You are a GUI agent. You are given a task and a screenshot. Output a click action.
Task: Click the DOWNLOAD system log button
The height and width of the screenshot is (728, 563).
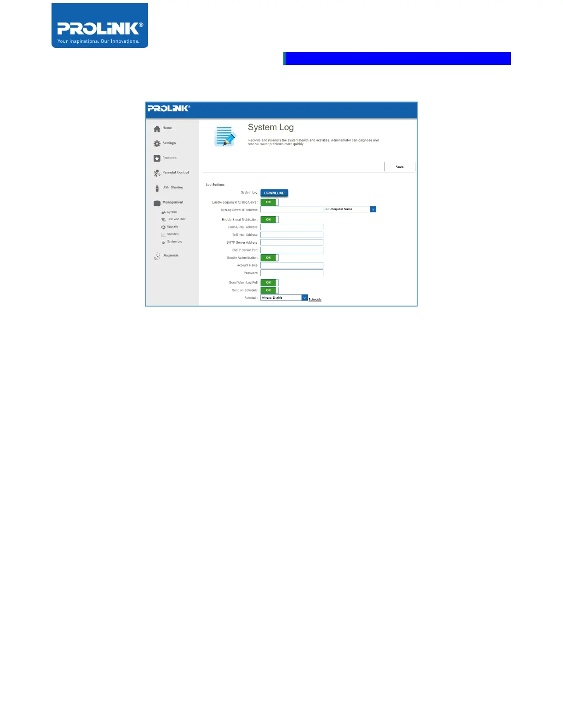tap(274, 193)
